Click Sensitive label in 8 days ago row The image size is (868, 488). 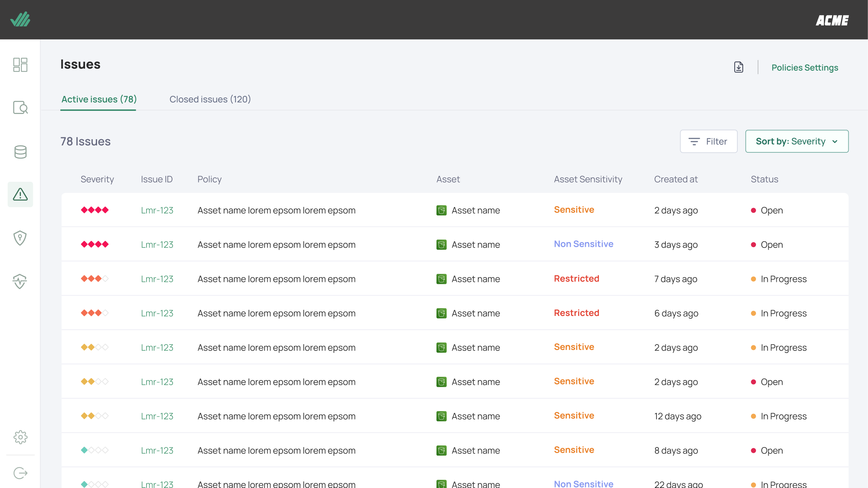click(574, 450)
